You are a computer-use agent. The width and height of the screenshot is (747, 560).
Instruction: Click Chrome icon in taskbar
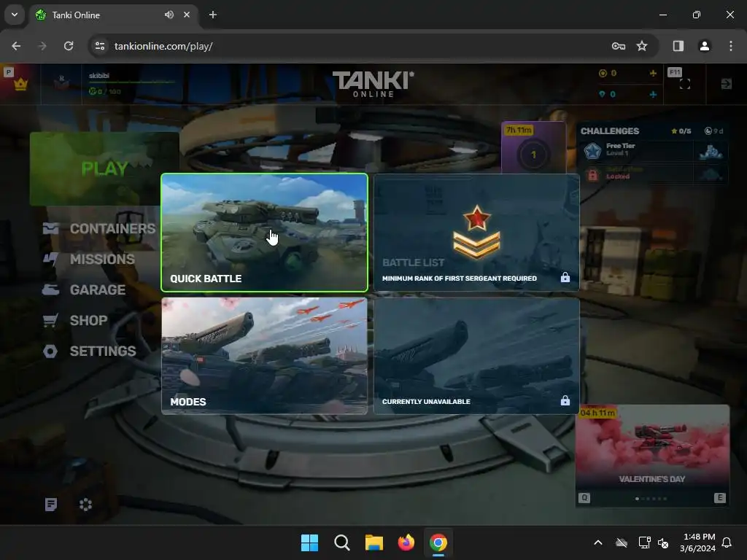tap(438, 542)
